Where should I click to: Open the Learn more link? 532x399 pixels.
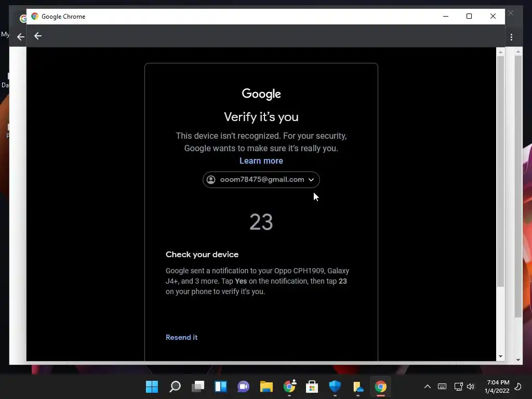click(261, 161)
